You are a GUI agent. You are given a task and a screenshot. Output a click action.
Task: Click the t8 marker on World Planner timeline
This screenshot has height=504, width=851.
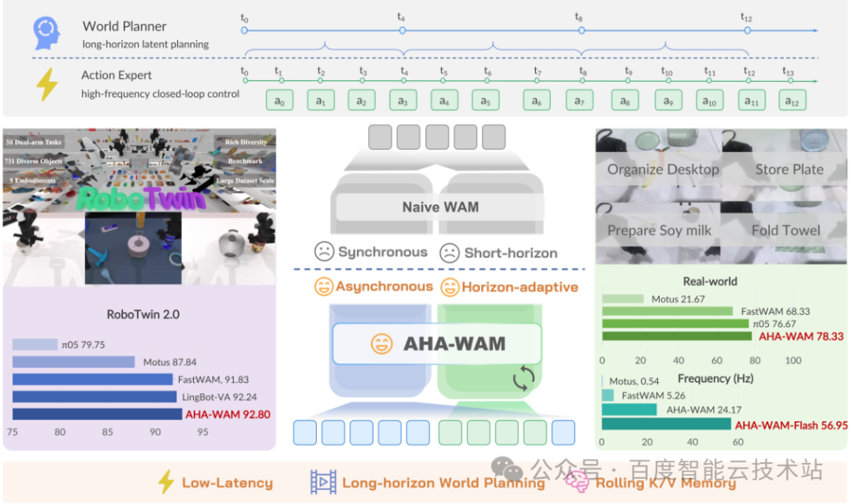coord(582,31)
